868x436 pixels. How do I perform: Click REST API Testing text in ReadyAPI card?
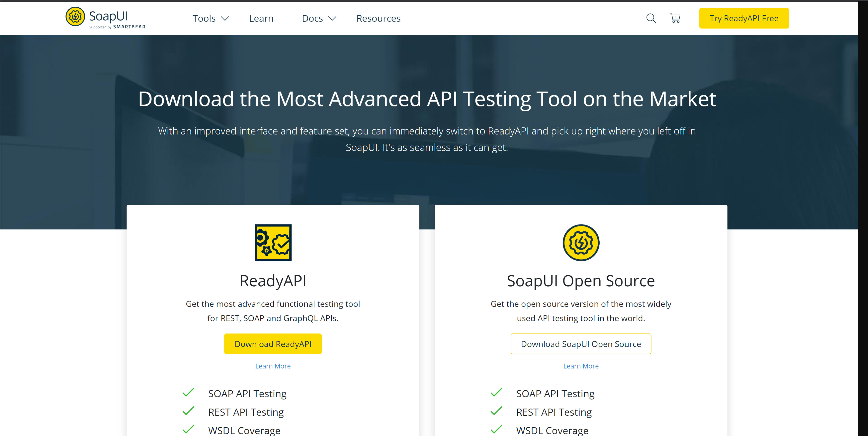[246, 412]
